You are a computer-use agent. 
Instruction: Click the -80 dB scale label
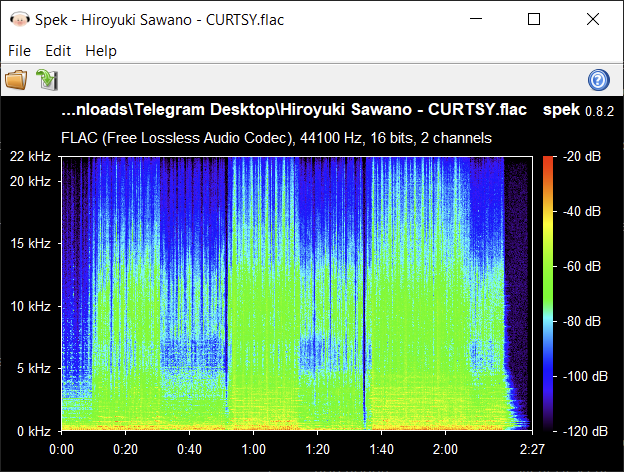click(582, 321)
